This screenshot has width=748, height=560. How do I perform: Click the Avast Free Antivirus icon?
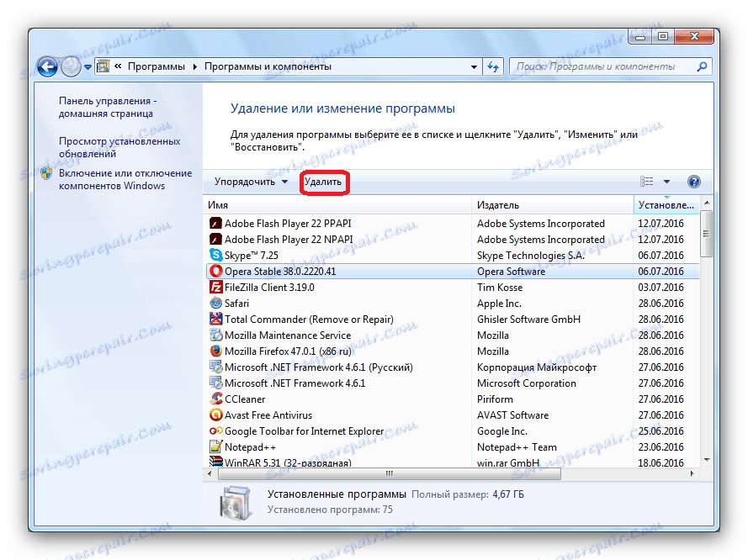coord(215,415)
